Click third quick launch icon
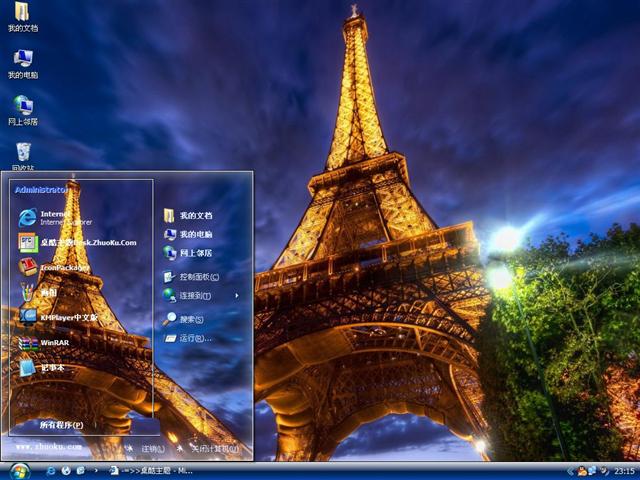The image size is (640, 480). tap(81, 471)
